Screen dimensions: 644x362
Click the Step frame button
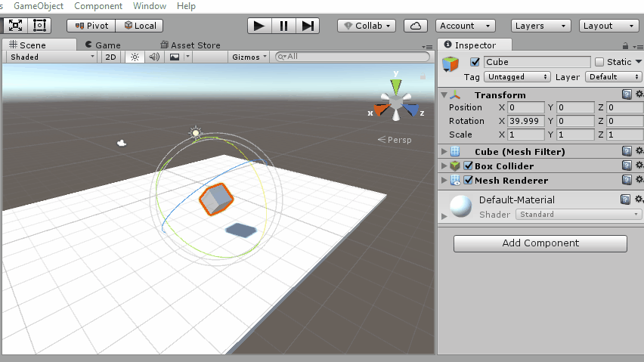(x=307, y=26)
